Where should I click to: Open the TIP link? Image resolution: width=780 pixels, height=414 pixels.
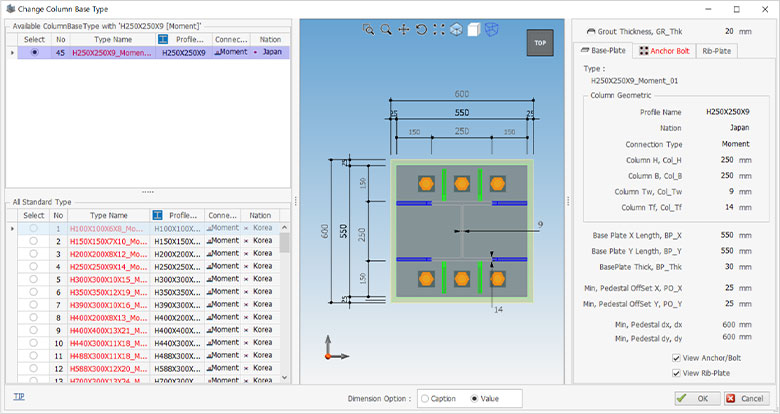click(19, 397)
